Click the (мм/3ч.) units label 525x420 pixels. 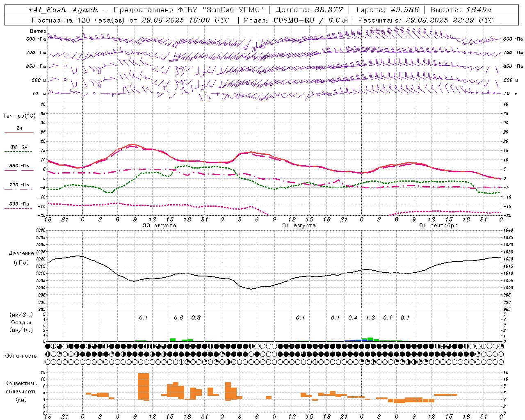[21, 315]
